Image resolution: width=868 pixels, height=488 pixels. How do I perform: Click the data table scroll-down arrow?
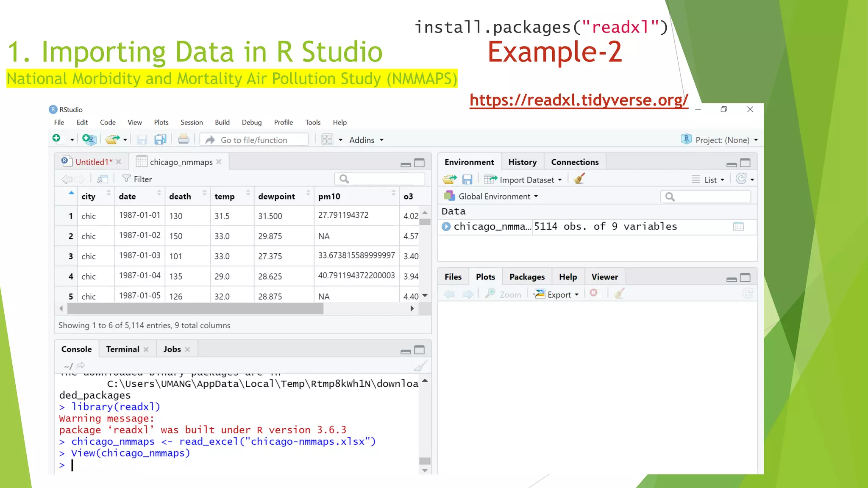point(425,296)
